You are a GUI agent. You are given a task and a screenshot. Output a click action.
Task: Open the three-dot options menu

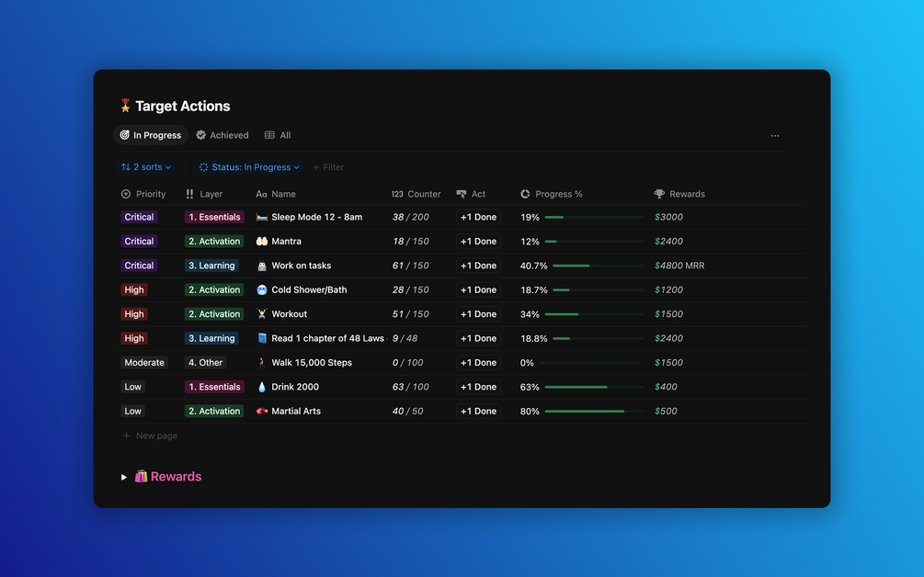[x=775, y=135]
